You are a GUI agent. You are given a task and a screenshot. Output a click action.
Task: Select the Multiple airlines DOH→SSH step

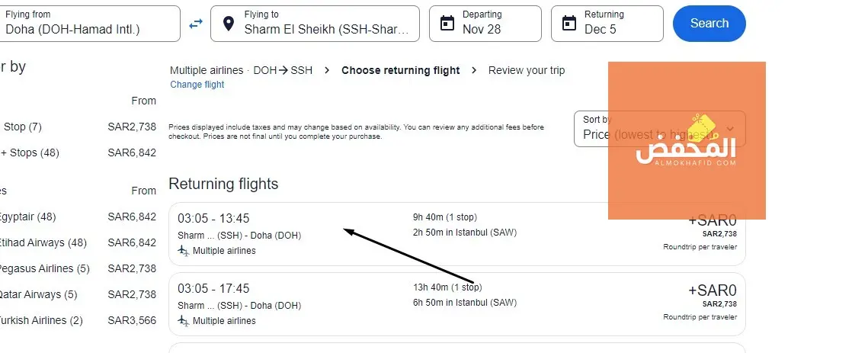241,70
